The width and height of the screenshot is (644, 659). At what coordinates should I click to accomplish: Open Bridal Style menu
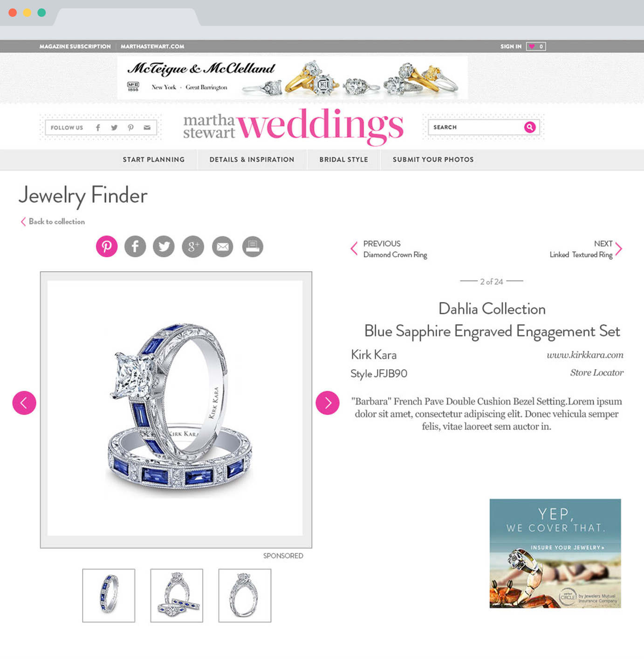point(343,159)
